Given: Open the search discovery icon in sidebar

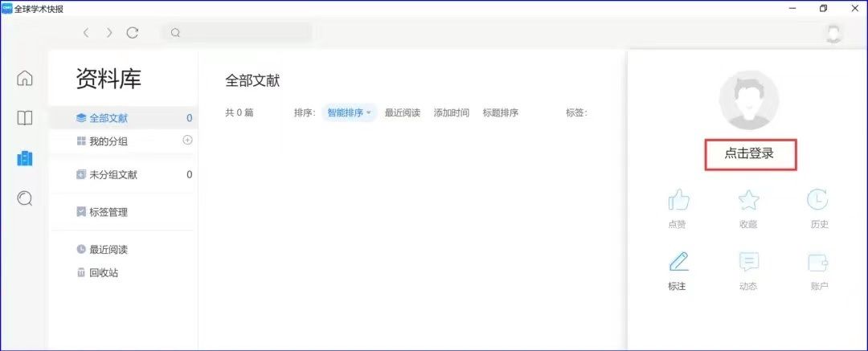Looking at the screenshot, I should tap(25, 198).
